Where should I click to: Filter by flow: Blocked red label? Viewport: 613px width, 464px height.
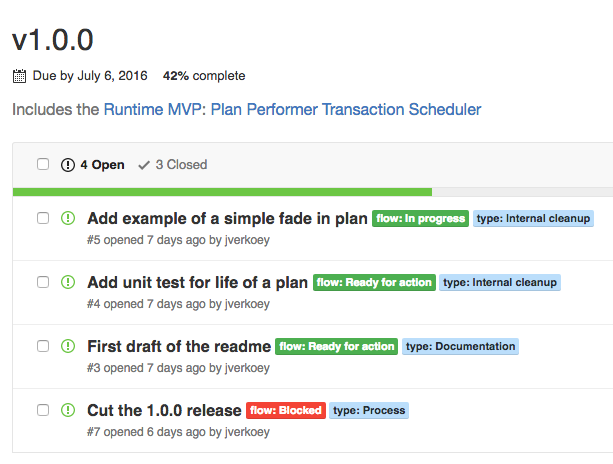point(286,410)
